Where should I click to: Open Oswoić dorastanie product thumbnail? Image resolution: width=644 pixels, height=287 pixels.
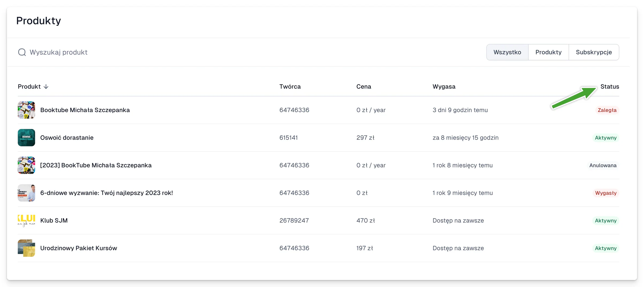tap(26, 137)
